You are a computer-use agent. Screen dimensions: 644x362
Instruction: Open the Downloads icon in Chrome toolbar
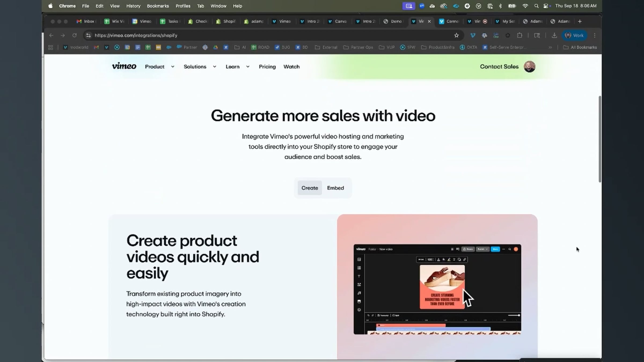tap(554, 35)
